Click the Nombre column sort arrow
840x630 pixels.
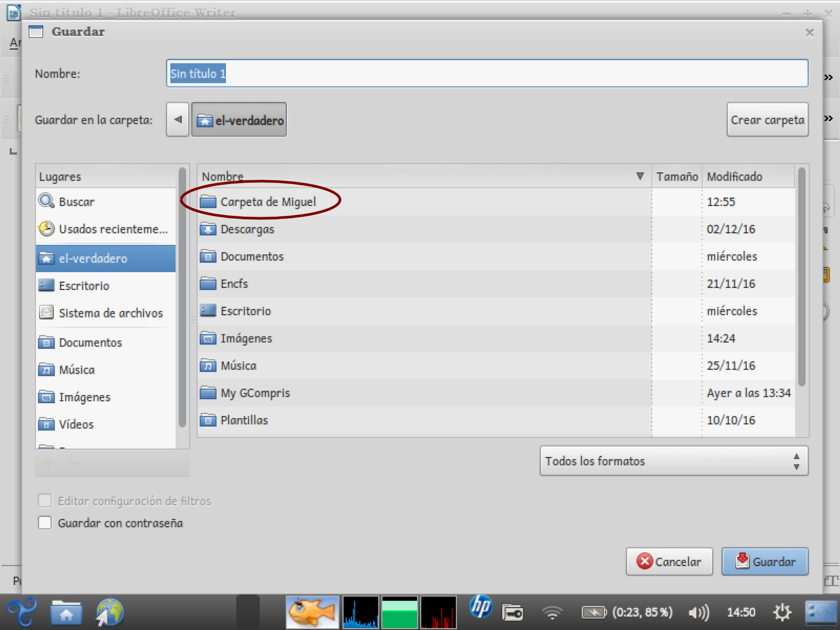tap(640, 176)
